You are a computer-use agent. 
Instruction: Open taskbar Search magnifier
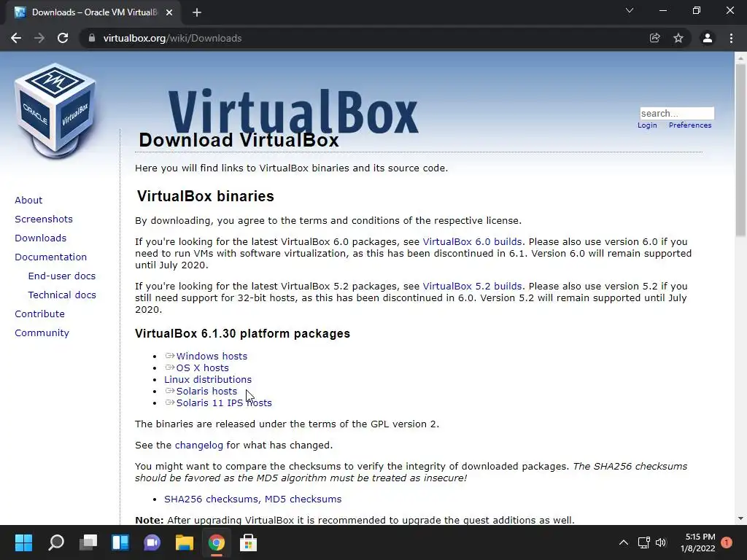tap(56, 542)
